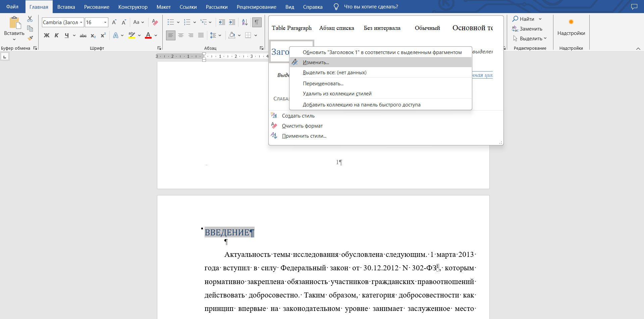Click the Paste clipboard icon
The image size is (644, 319).
[x=15, y=22]
